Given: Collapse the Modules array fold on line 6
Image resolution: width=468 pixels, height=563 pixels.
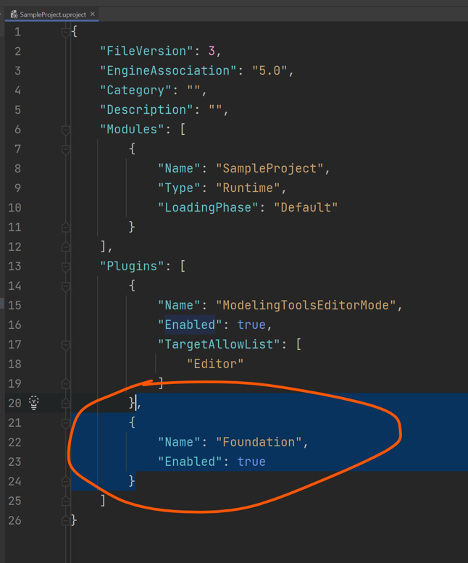Looking at the screenshot, I should pyautogui.click(x=65, y=130).
